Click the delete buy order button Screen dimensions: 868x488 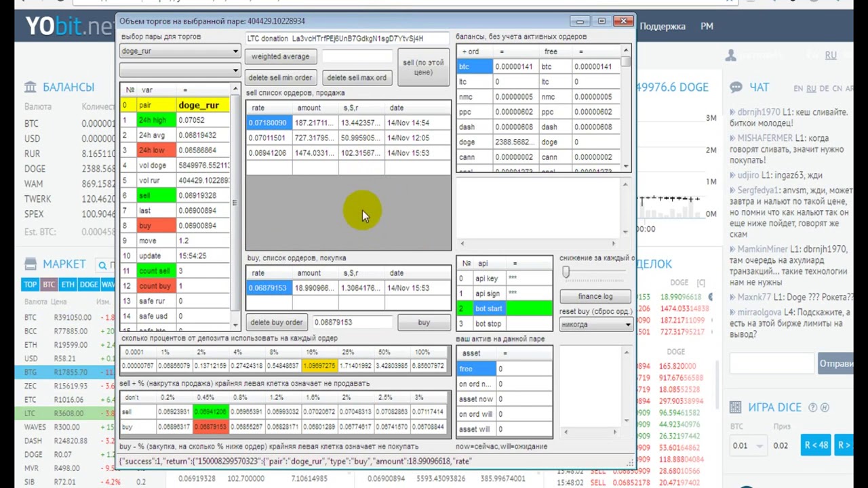[x=276, y=322]
